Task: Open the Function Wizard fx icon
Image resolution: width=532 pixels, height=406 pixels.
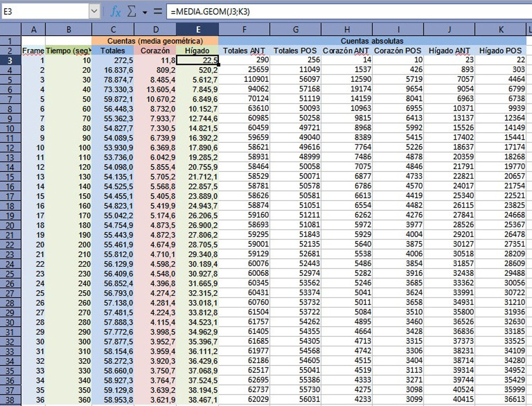Action: 115,11
